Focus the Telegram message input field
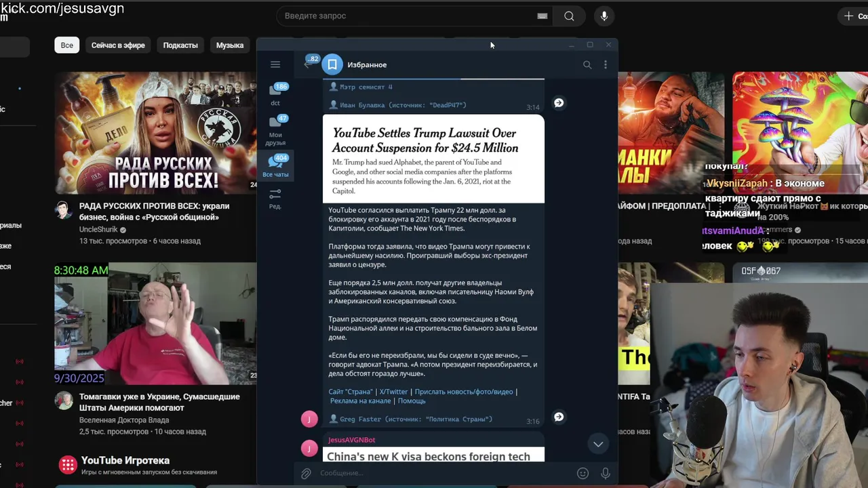Image resolution: width=868 pixels, height=488 pixels. [x=444, y=473]
